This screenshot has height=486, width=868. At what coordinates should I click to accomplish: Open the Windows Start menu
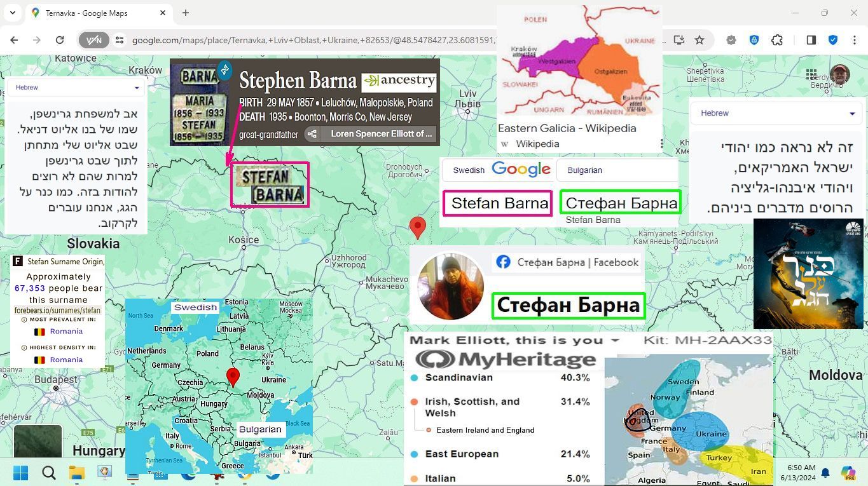pyautogui.click(x=21, y=473)
